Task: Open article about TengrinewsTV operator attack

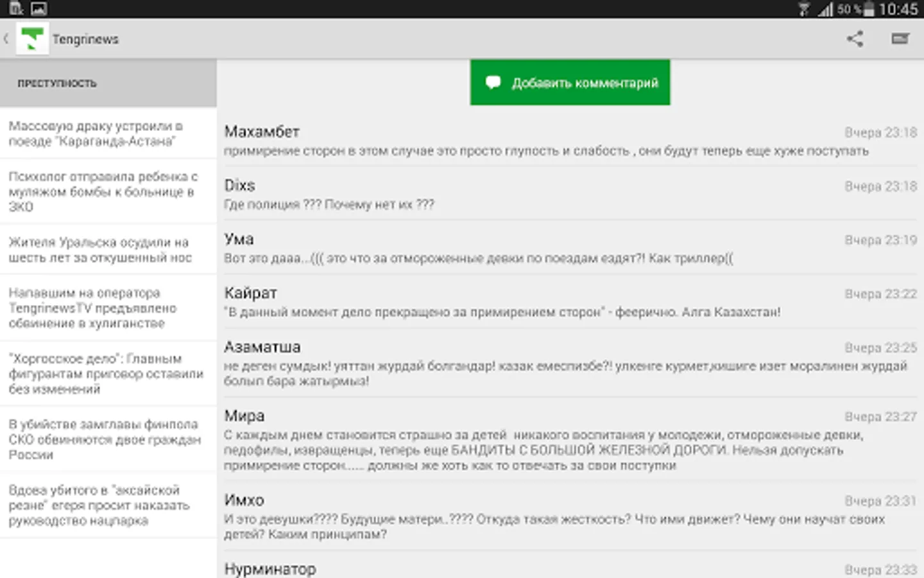Action: coord(108,308)
